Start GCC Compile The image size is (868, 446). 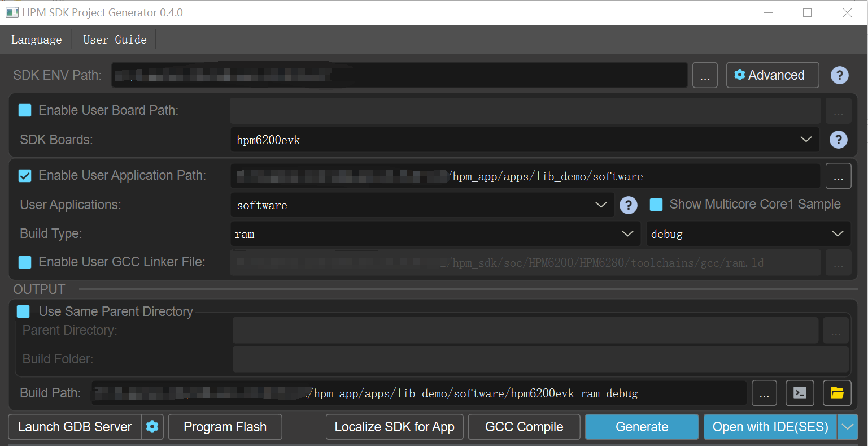524,427
